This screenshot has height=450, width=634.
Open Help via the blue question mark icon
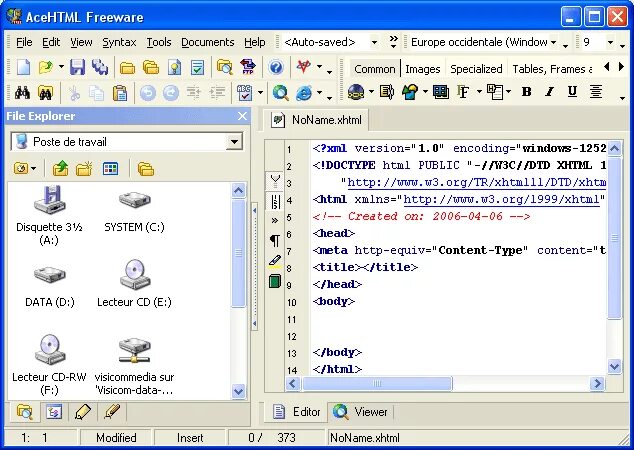276,67
